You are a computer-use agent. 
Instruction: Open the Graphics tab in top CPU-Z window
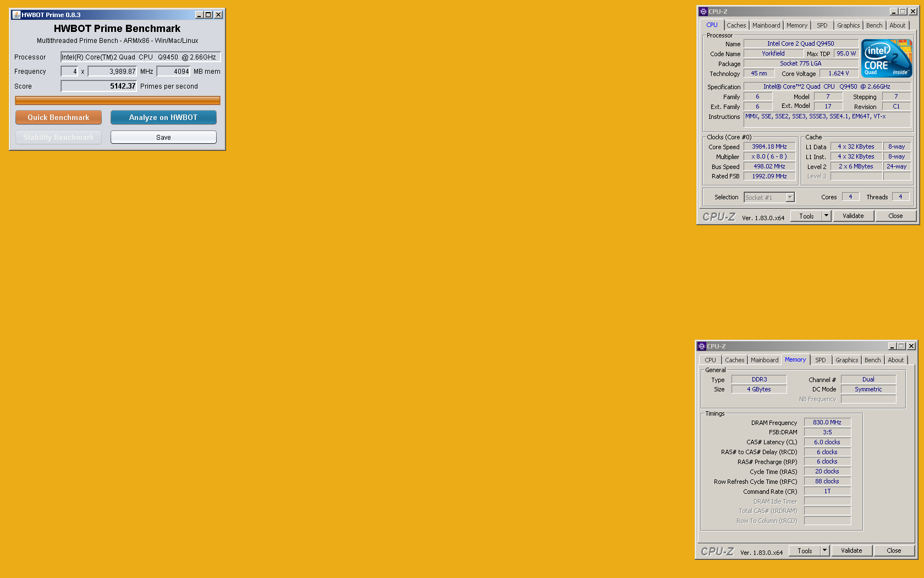[x=848, y=25]
